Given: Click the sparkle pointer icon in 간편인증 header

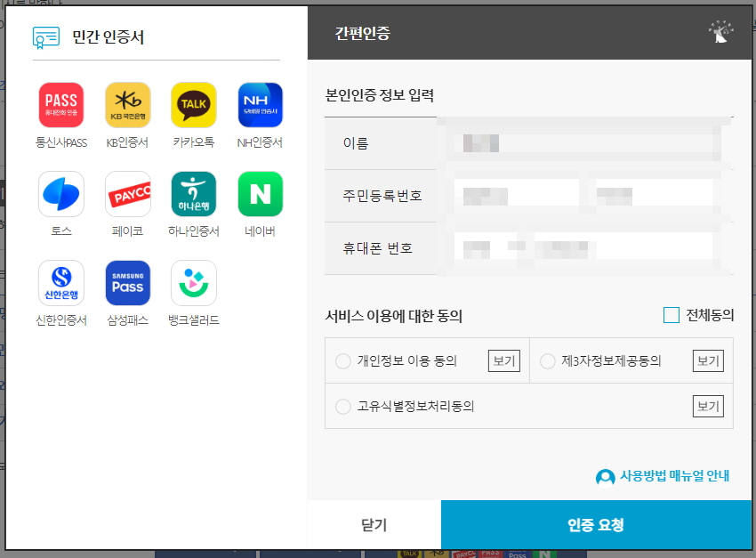Looking at the screenshot, I should pos(720,32).
